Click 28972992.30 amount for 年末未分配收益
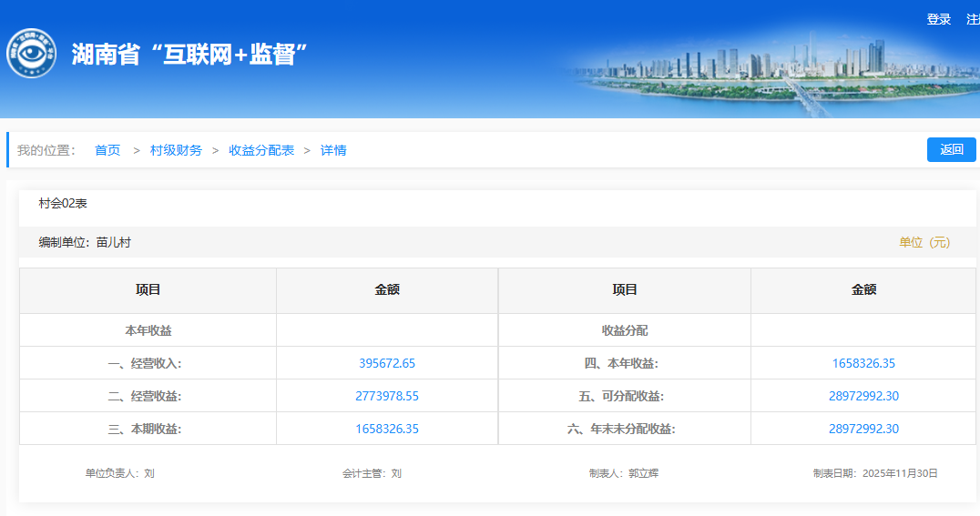This screenshot has width=980, height=516. pos(863,429)
